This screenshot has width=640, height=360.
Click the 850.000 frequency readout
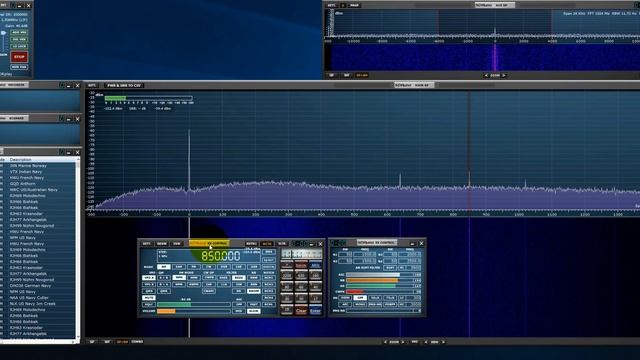pyautogui.click(x=221, y=256)
